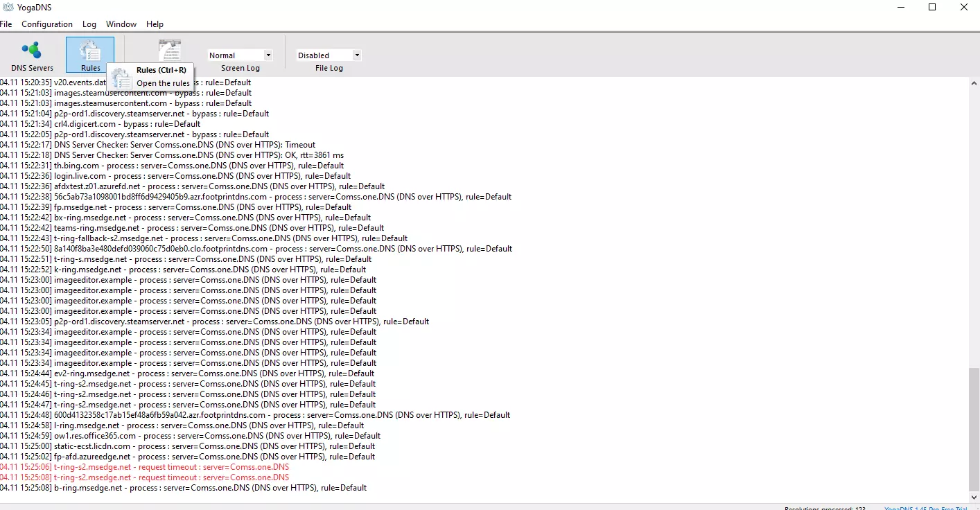Select the 8a140f8ba3e...clo.footprintdns.com log entry
Viewport: 980px width, 510px height.
point(256,249)
